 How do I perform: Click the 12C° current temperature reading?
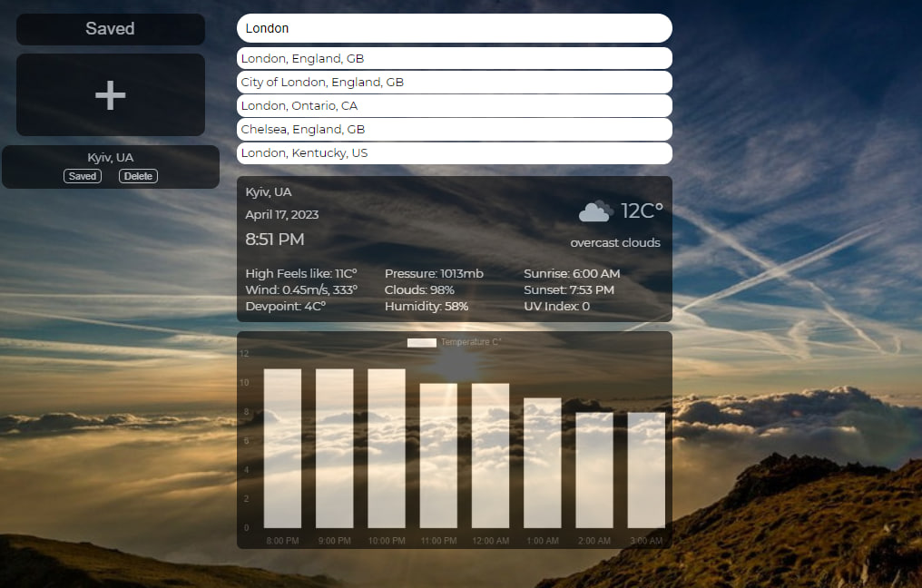click(x=642, y=211)
